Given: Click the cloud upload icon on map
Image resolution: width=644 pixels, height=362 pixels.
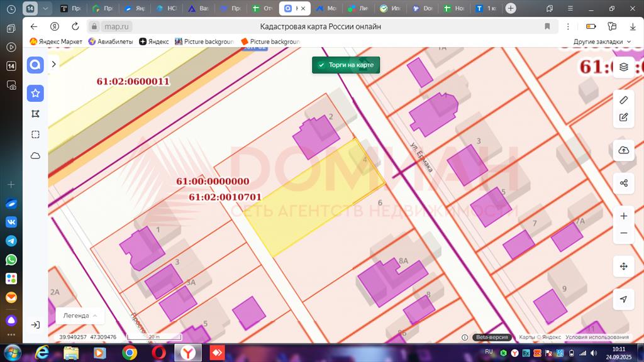Looking at the screenshot, I should 623,150.
